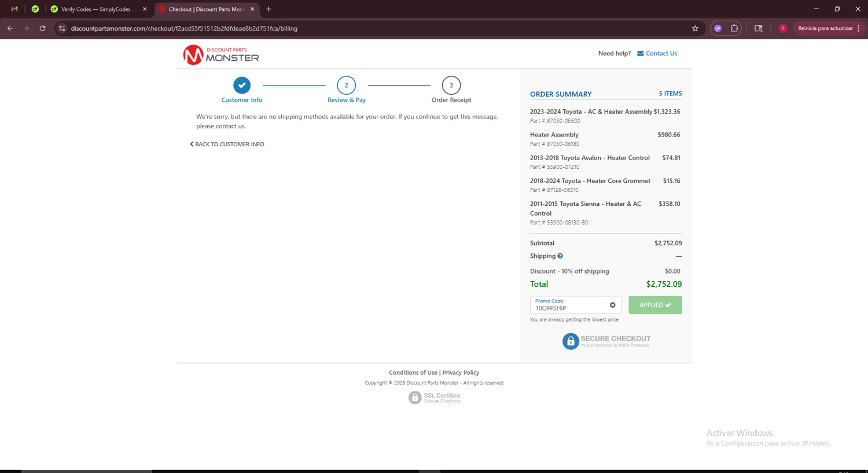Open the Chrome three-dot menu
The image size is (868, 473).
point(859,28)
